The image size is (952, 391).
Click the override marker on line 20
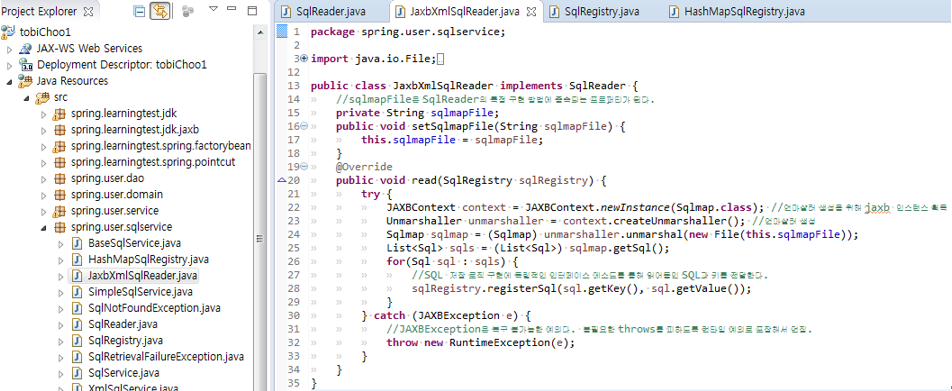[x=281, y=180]
